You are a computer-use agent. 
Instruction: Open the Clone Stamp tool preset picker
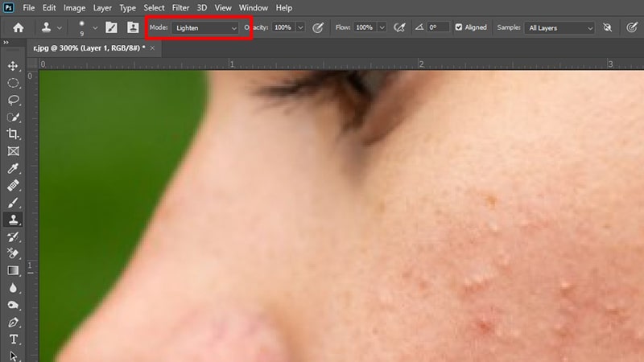coord(51,27)
